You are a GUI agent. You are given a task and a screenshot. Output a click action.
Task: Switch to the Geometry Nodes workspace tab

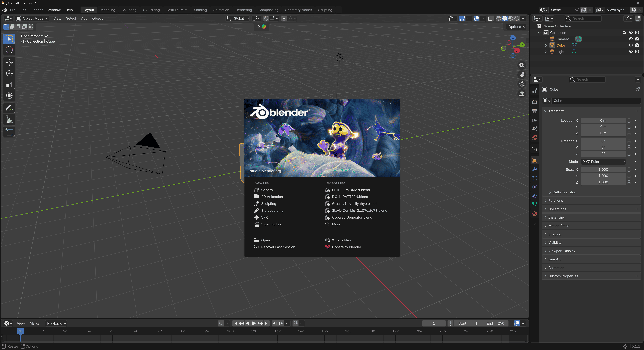(298, 10)
